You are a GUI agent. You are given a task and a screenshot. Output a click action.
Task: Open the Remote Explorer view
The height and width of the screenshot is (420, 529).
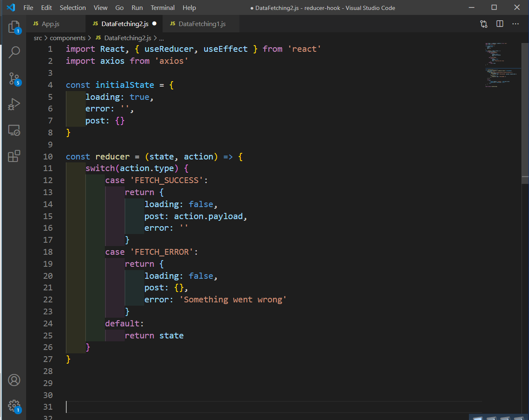click(x=14, y=130)
